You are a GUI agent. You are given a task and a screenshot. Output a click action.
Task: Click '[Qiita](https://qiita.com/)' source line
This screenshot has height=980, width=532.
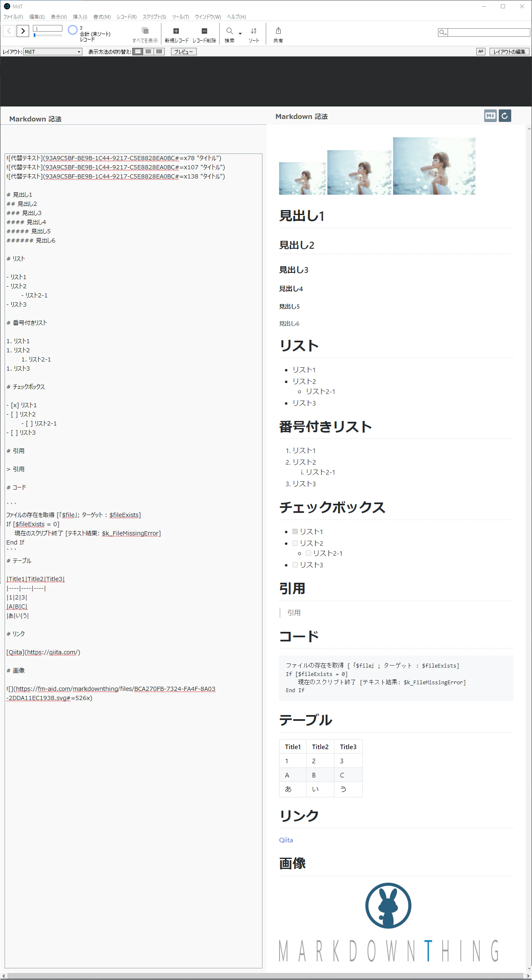tap(43, 652)
